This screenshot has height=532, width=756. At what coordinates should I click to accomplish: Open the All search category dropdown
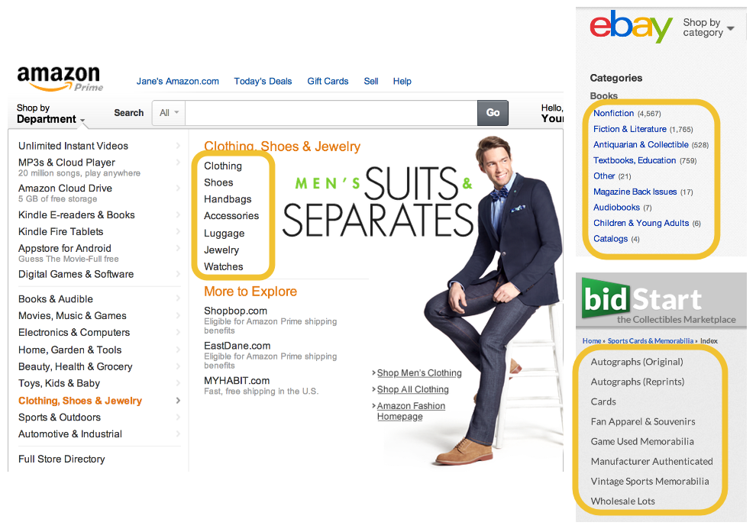169,113
